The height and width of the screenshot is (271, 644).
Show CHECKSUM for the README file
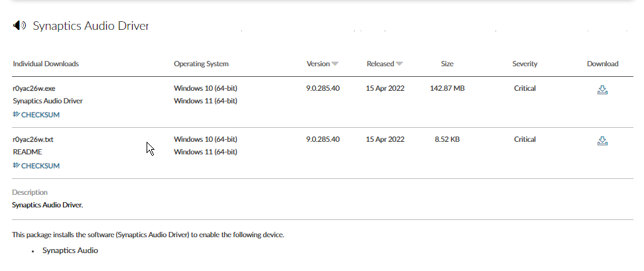tap(36, 166)
